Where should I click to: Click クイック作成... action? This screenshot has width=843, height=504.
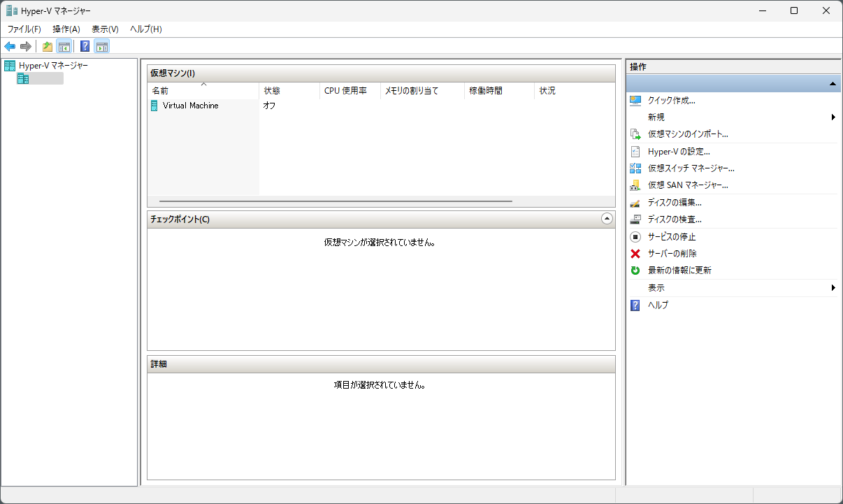(x=671, y=101)
